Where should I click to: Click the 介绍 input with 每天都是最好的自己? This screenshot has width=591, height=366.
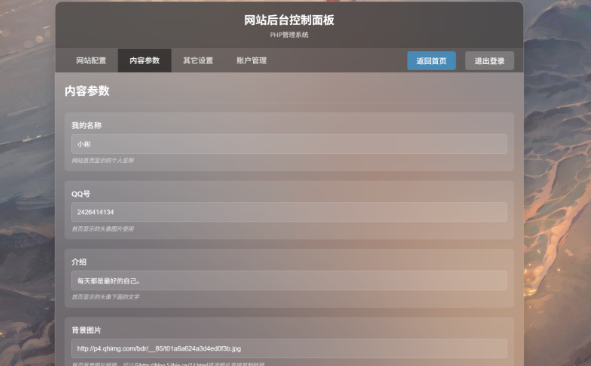click(x=289, y=280)
